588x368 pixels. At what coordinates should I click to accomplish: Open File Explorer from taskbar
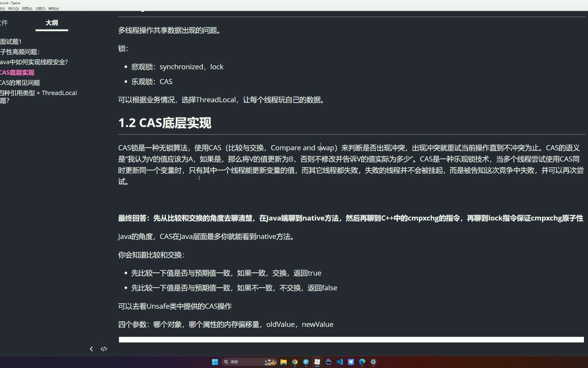click(x=283, y=362)
